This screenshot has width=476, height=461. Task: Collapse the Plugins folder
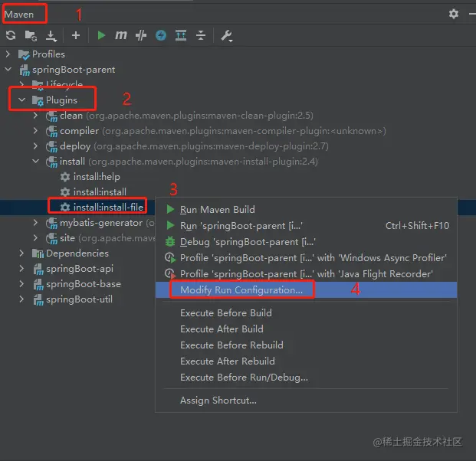pos(22,100)
